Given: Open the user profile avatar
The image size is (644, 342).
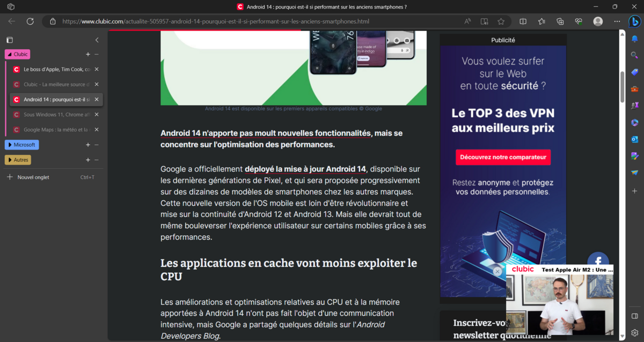Looking at the screenshot, I should (598, 21).
